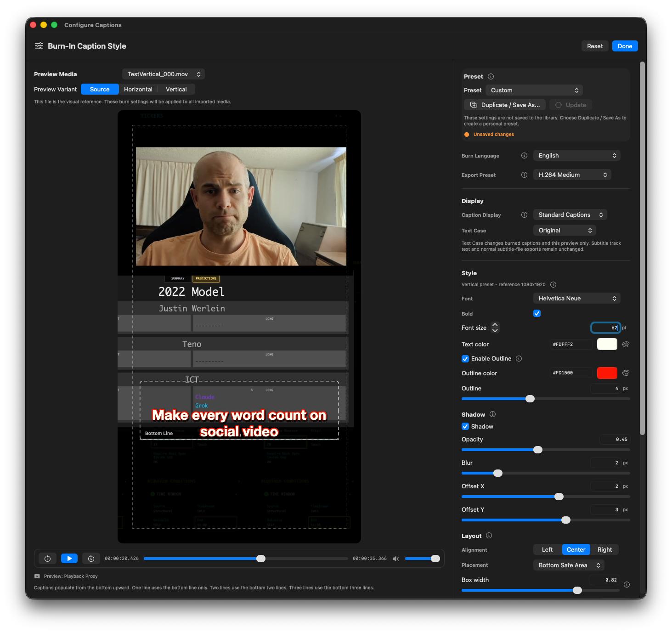Select the Source preview variant
Image resolution: width=672 pixels, height=633 pixels.
[x=100, y=90]
